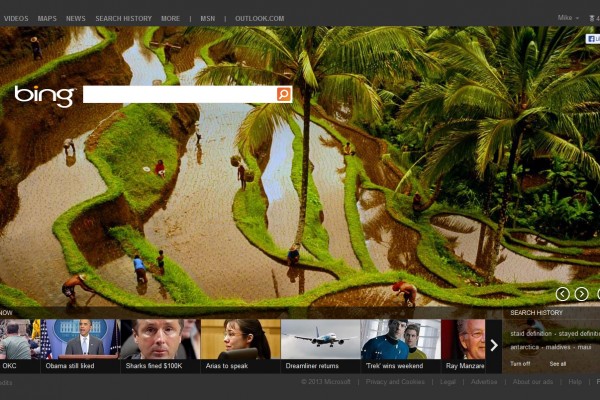Click the Bing logo

pyautogui.click(x=44, y=96)
